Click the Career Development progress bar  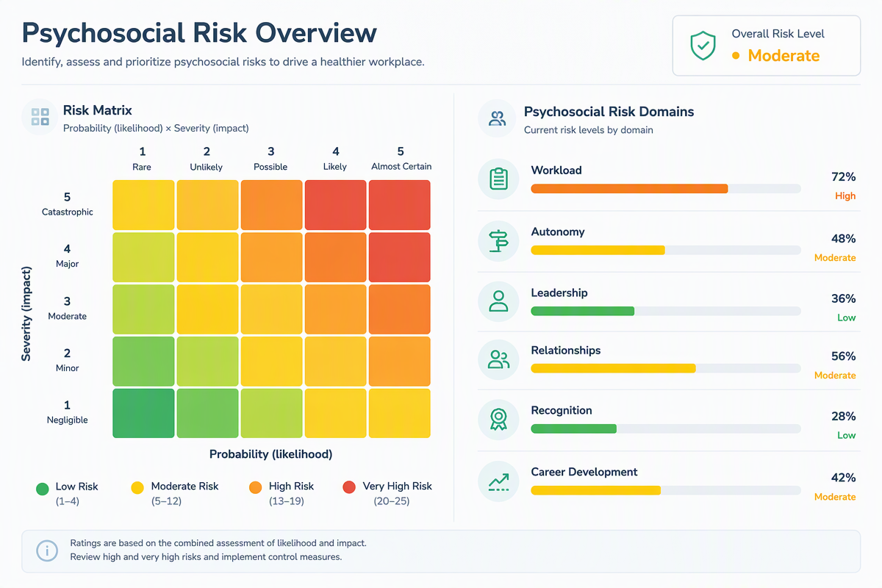click(666, 490)
